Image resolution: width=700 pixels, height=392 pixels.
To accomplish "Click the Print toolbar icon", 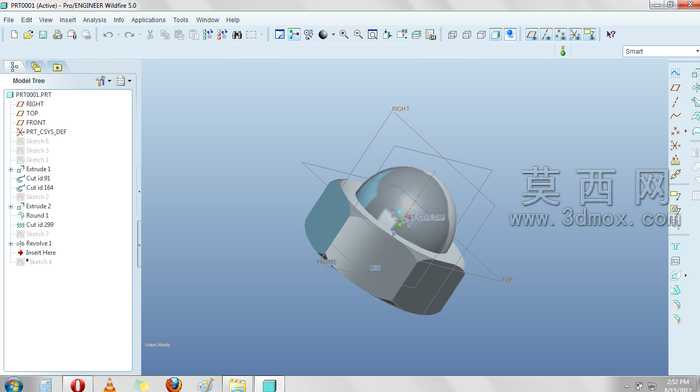I will pos(57,35).
